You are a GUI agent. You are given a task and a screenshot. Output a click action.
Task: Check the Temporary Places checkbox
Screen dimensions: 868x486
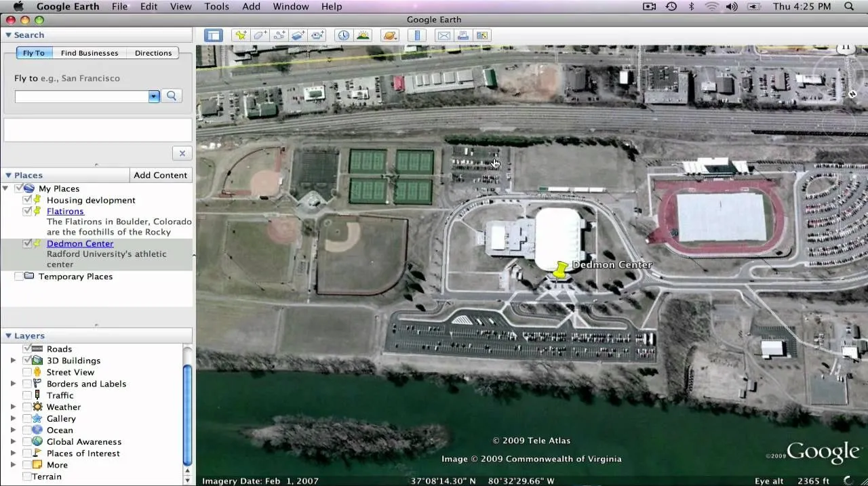pyautogui.click(x=19, y=277)
